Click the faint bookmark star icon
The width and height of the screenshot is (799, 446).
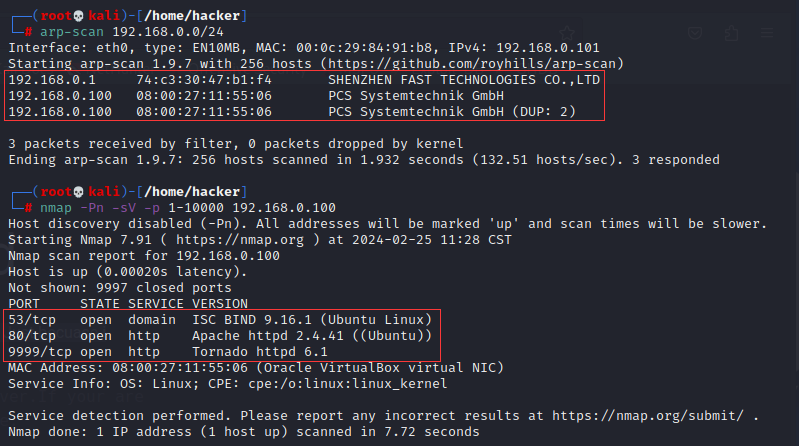[567, 34]
